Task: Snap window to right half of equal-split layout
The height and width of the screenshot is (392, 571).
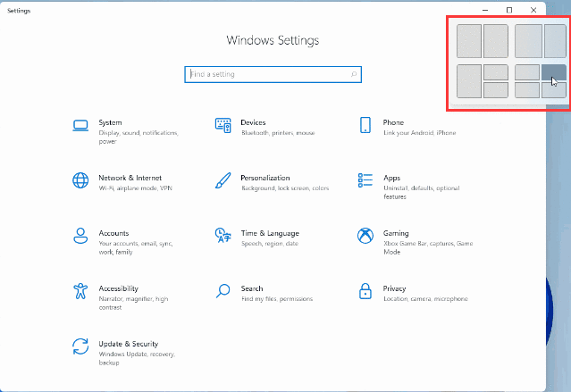Action: tap(496, 41)
